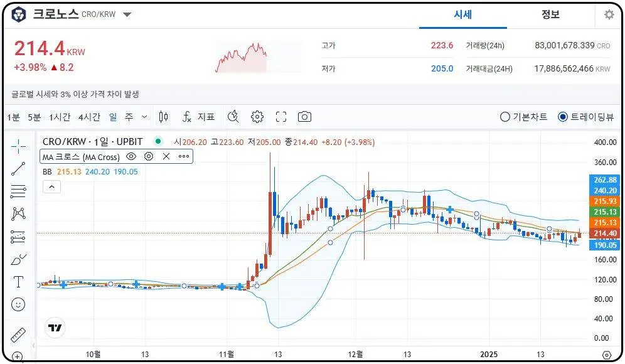Select the brush drawing tool

click(18, 259)
